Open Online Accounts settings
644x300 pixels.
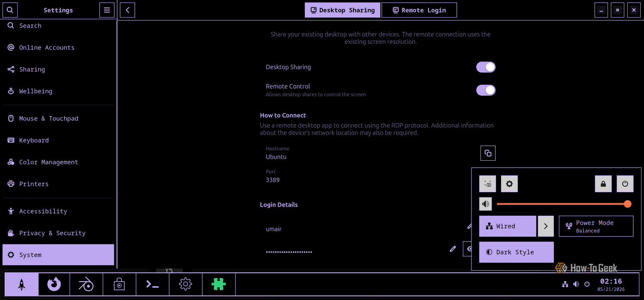pos(58,47)
